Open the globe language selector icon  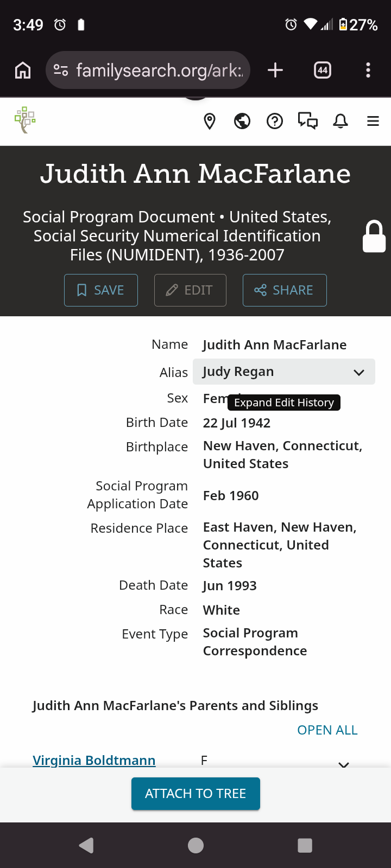point(242,121)
